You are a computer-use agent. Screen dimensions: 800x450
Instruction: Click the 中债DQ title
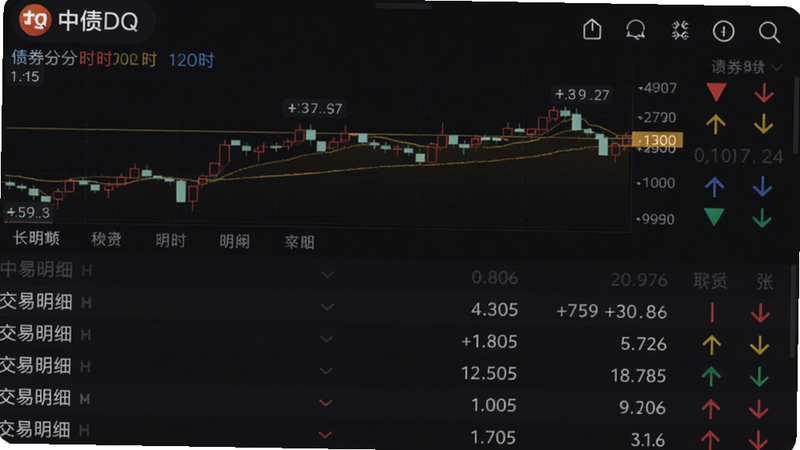point(98,21)
